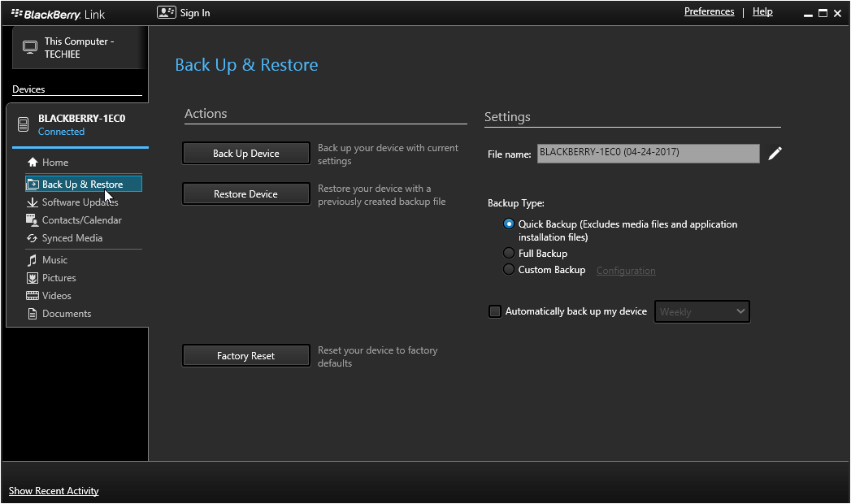Select the Music note icon

[x=32, y=259]
